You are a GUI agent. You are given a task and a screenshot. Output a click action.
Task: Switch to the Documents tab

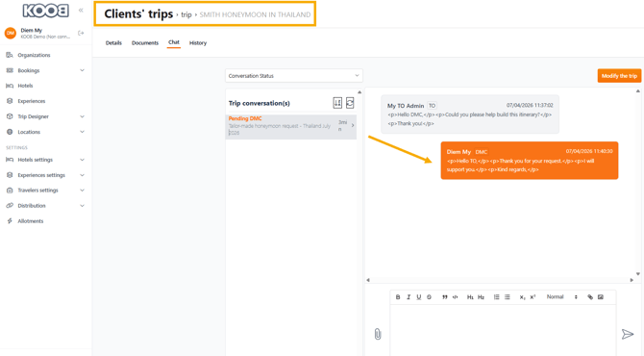[145, 42]
